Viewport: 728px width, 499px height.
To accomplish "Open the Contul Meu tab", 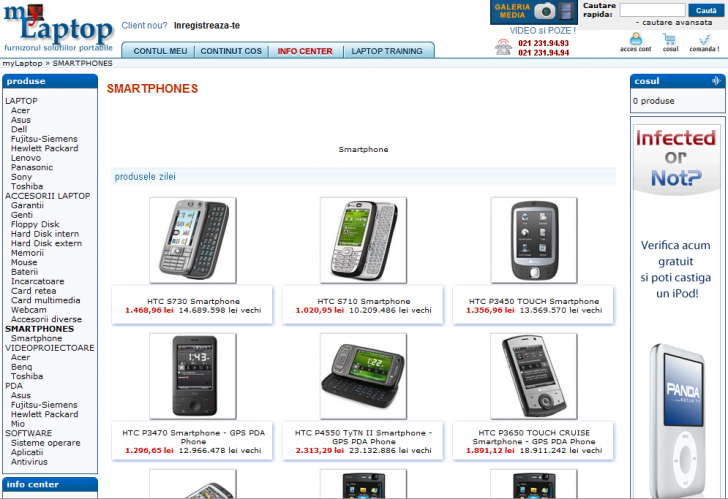I will 160,51.
